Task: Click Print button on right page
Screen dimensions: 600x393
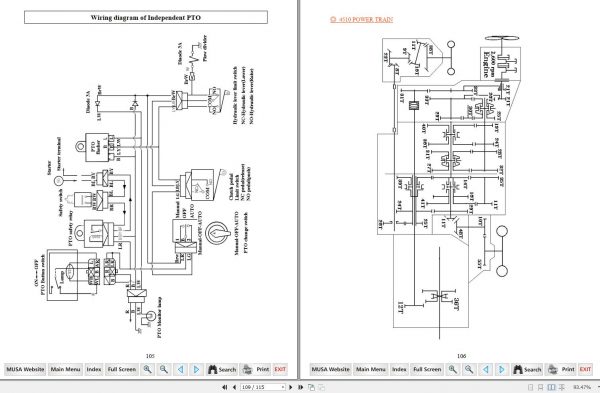Action: pos(561,369)
